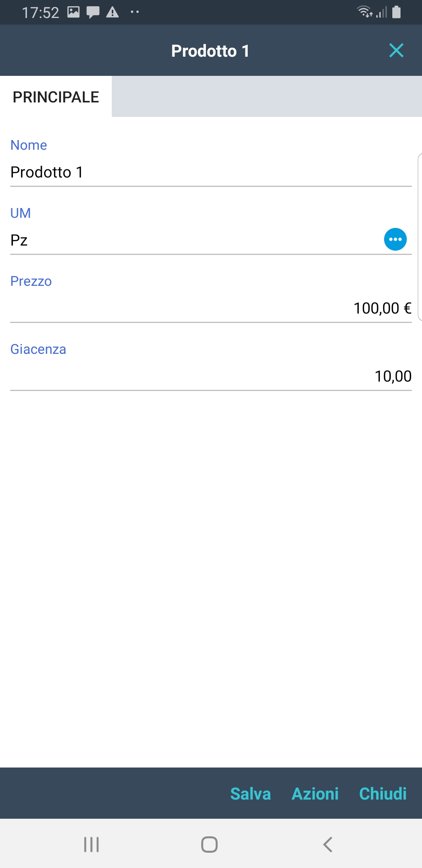Open the Azioni menu
422x868 pixels.
(315, 794)
